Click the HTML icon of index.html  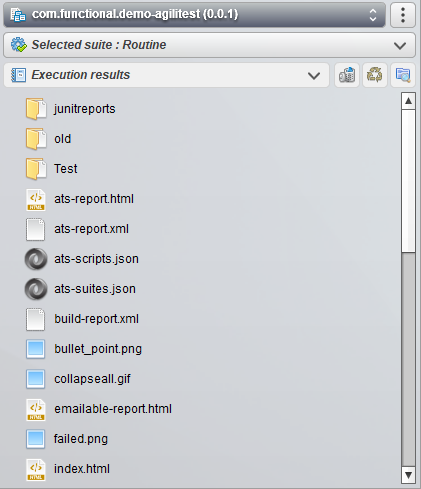(x=36, y=470)
